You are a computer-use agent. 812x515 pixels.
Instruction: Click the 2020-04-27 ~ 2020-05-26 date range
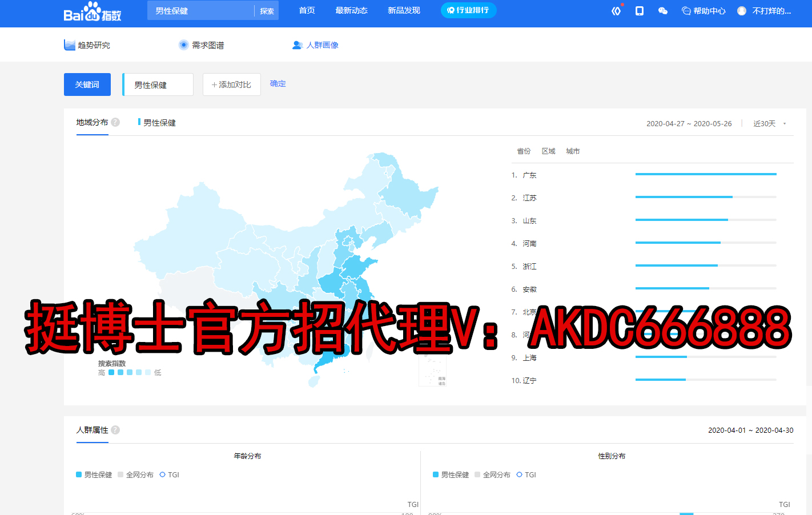tap(689, 123)
